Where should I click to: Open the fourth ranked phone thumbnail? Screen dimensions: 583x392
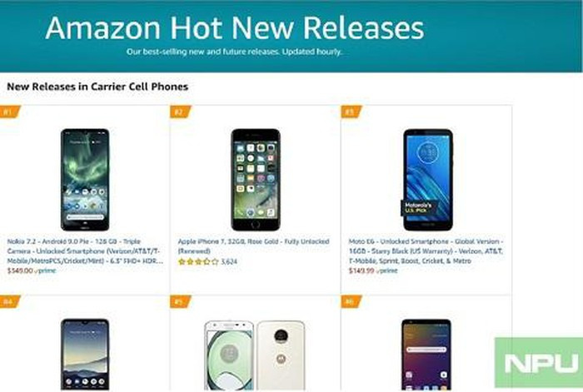click(x=85, y=355)
